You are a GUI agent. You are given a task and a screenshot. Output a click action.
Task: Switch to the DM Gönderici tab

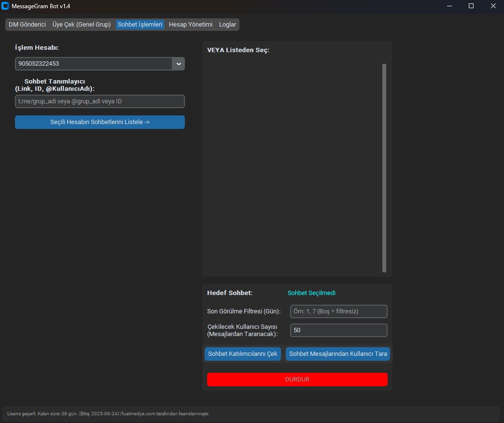(x=27, y=24)
